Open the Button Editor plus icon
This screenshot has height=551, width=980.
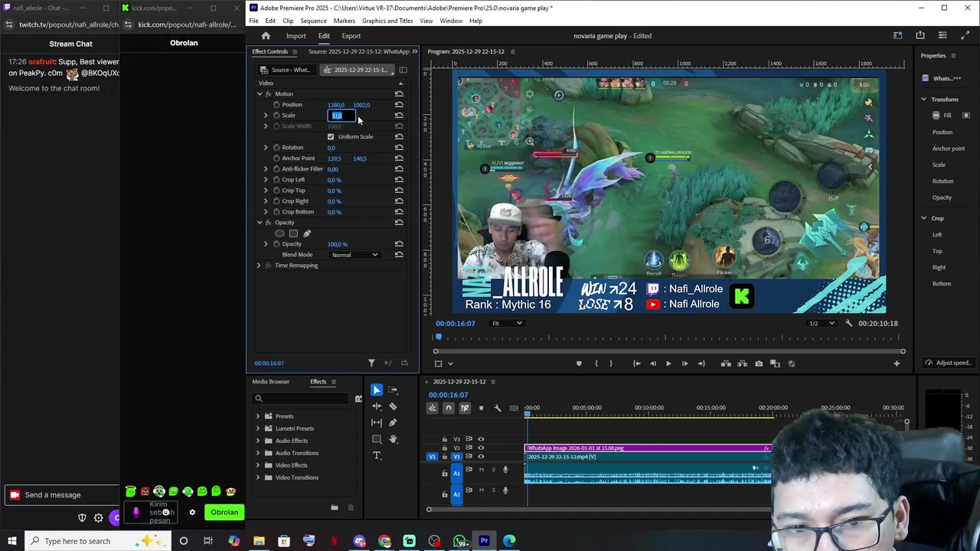(897, 364)
